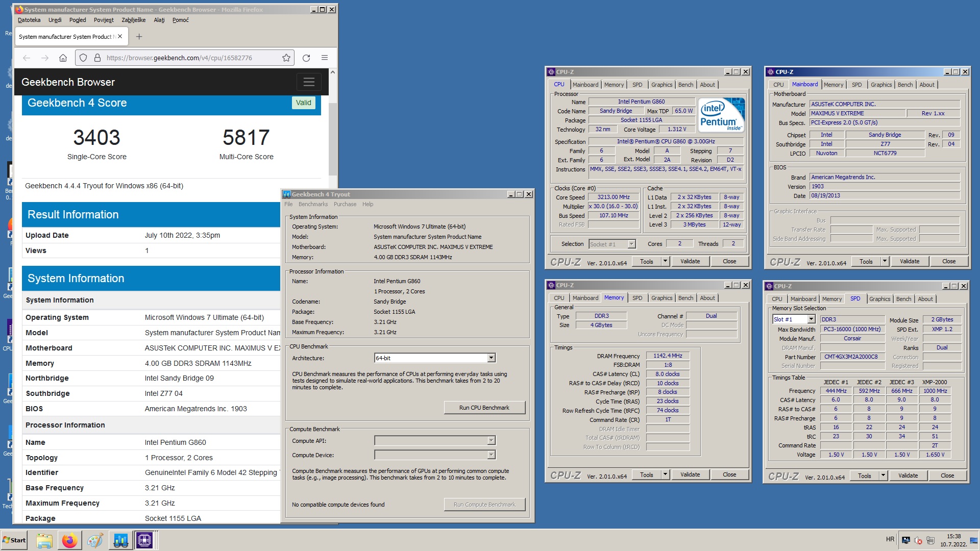This screenshot has height=551, width=980.
Task: Click the muted volume tray icon
Action: (x=918, y=540)
